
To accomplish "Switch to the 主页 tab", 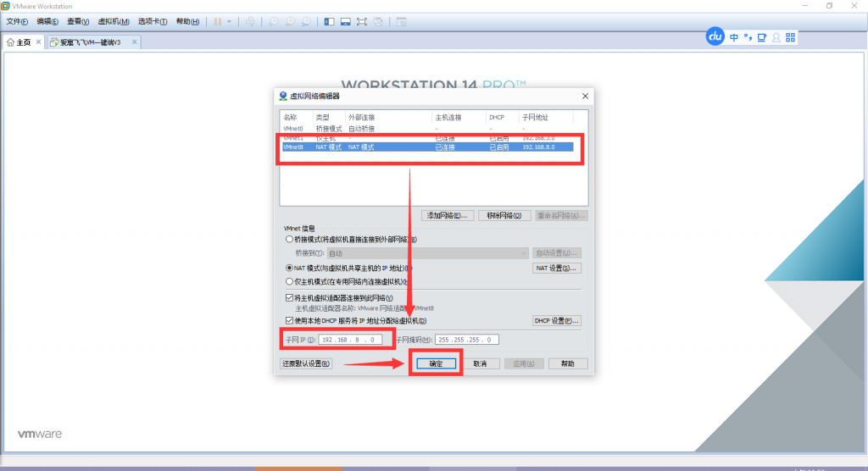I will click(23, 42).
